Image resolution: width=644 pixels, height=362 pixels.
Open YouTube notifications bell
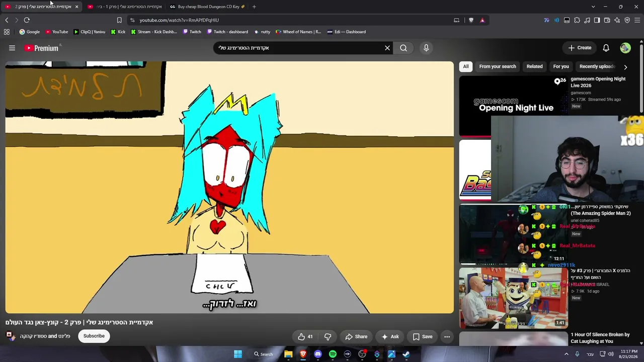pos(606,48)
